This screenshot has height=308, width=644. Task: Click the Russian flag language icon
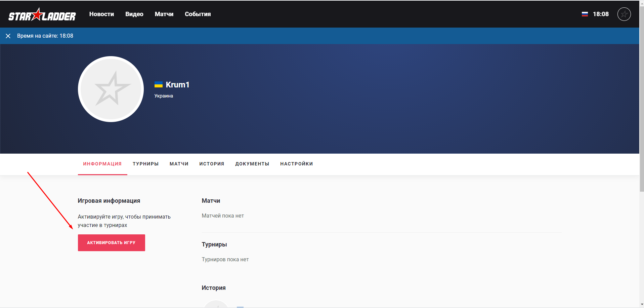585,14
